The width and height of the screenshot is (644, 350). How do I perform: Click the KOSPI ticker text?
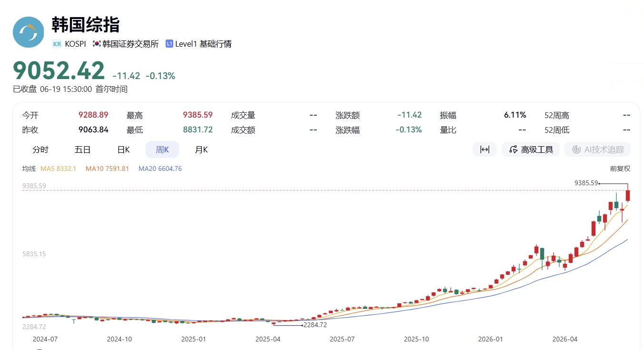click(75, 44)
